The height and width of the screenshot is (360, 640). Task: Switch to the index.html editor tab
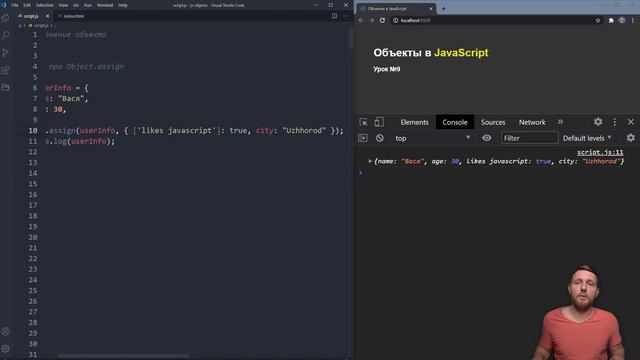click(71, 16)
